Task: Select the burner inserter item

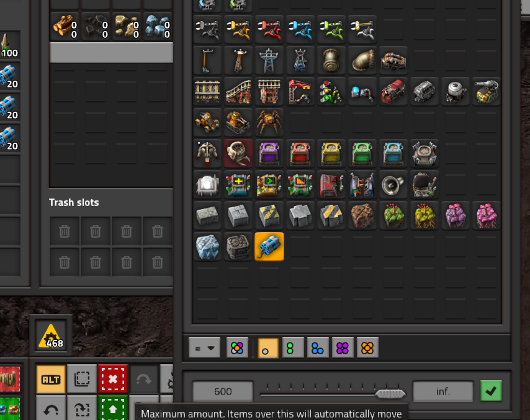Action: point(207,29)
